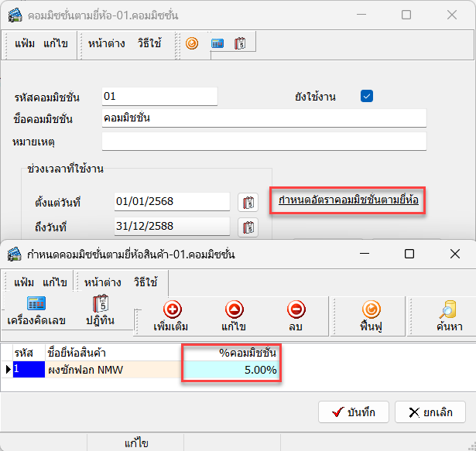
Task: Open the calculator icon in the back window toolbar
Action: coord(217,43)
